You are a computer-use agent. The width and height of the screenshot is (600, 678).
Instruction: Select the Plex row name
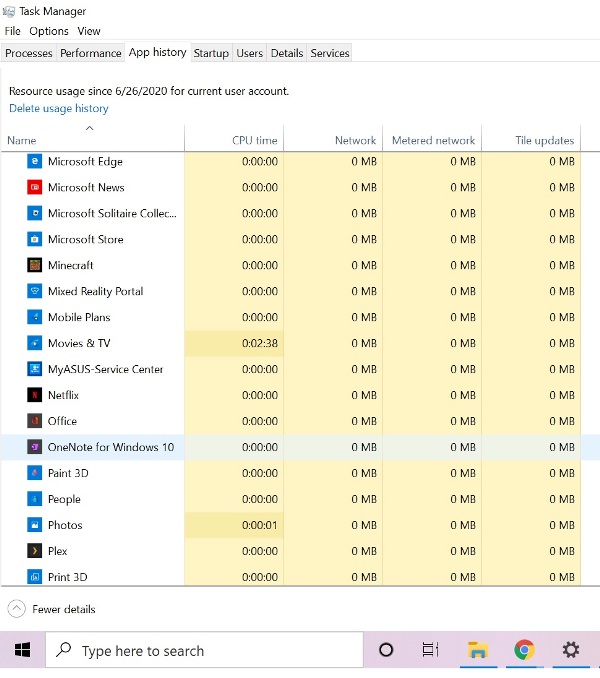57,550
